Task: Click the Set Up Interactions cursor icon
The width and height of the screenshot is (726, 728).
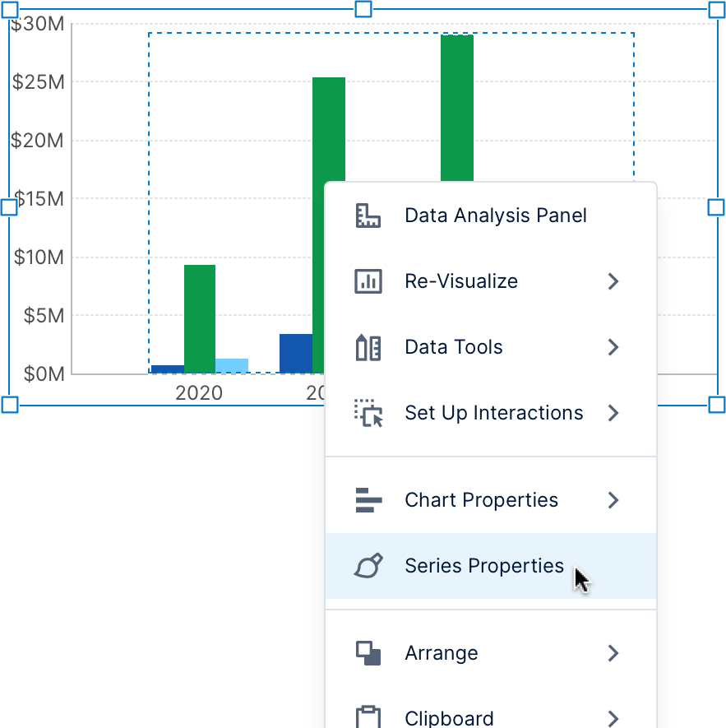Action: point(368,413)
